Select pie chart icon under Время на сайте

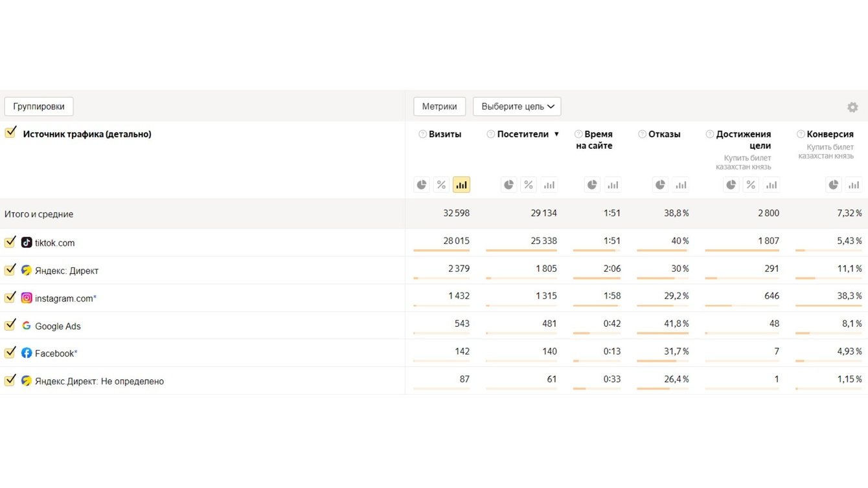[592, 185]
